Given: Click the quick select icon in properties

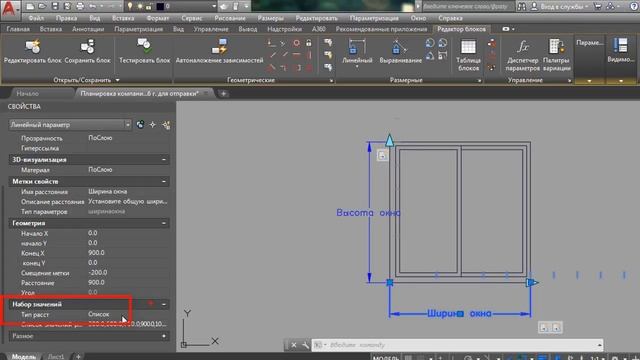Looking at the screenshot, I should click(x=166, y=125).
